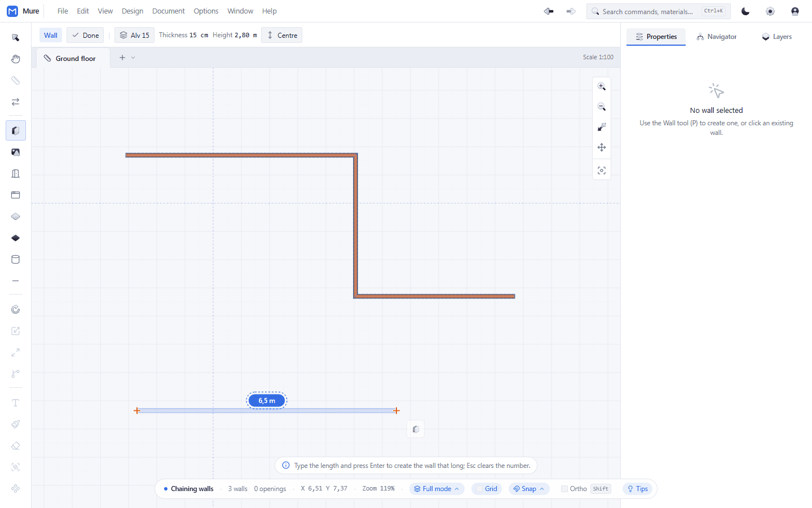Image resolution: width=812 pixels, height=508 pixels.
Task: Click the focus frame icon on canvas
Action: (602, 170)
